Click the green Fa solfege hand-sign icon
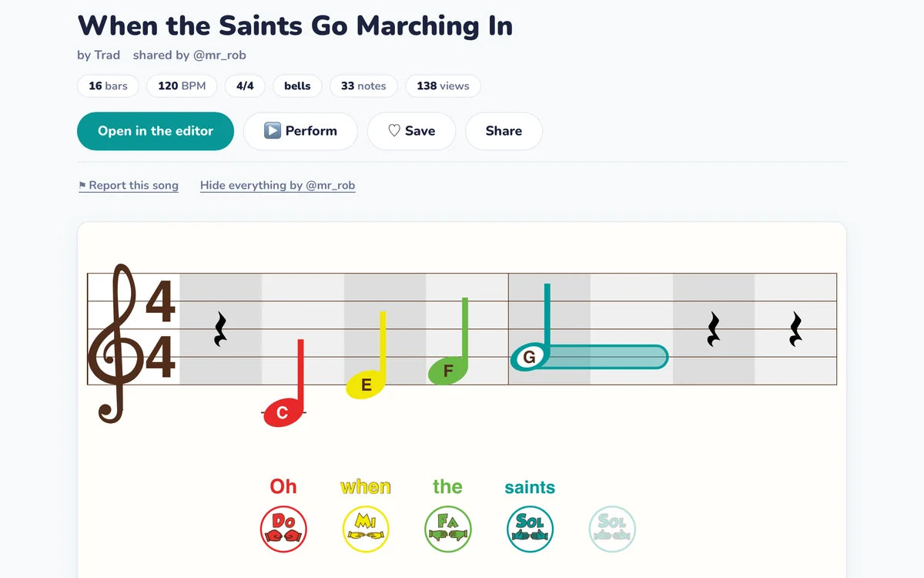This screenshot has height=578, width=924. coord(448,529)
